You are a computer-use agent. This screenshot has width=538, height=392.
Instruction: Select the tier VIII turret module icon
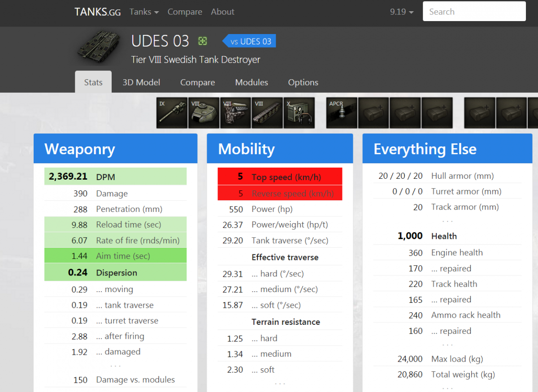pyautogui.click(x=204, y=113)
